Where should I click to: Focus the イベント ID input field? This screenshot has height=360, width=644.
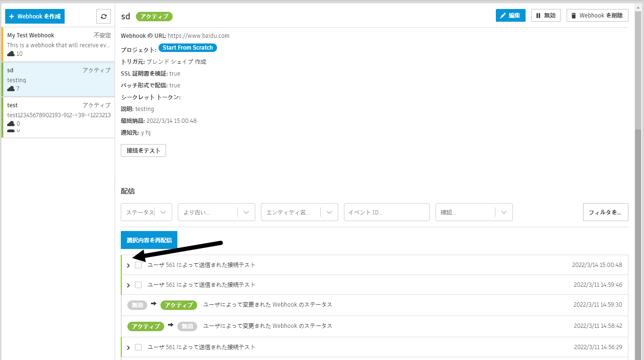click(386, 212)
